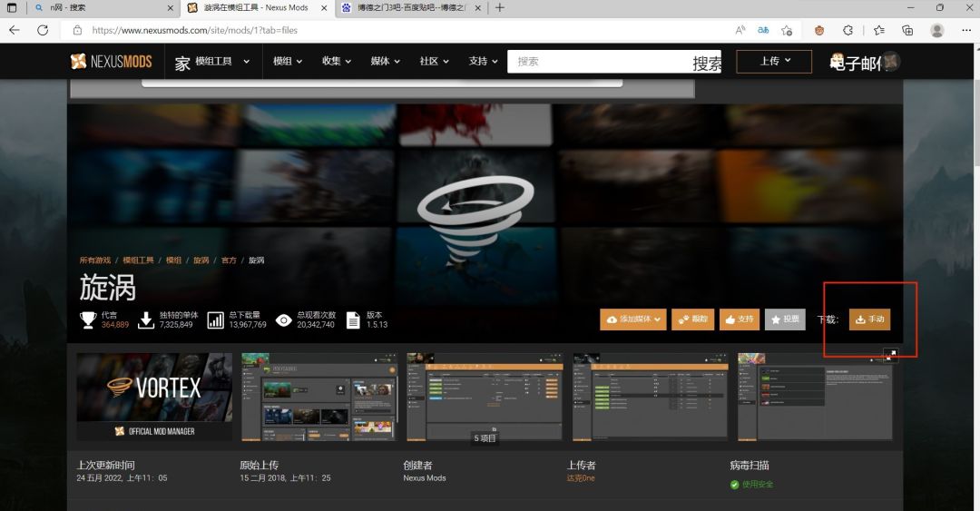Click the 支持 endorse button
Viewport: 980px width, 511px height.
(x=740, y=319)
